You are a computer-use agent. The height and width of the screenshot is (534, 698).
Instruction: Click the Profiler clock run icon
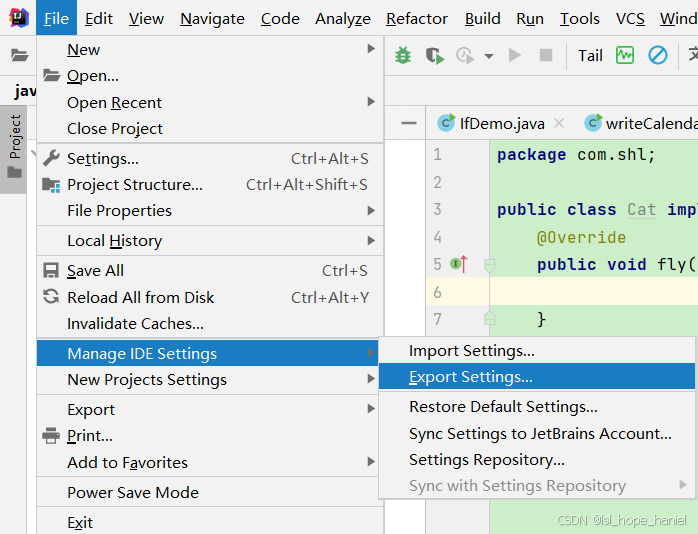(465, 56)
